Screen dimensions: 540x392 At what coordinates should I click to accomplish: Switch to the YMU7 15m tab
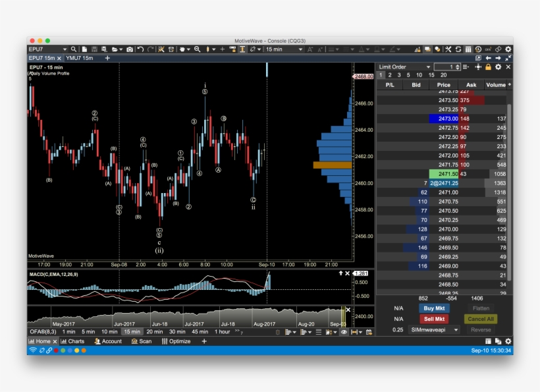pos(78,58)
